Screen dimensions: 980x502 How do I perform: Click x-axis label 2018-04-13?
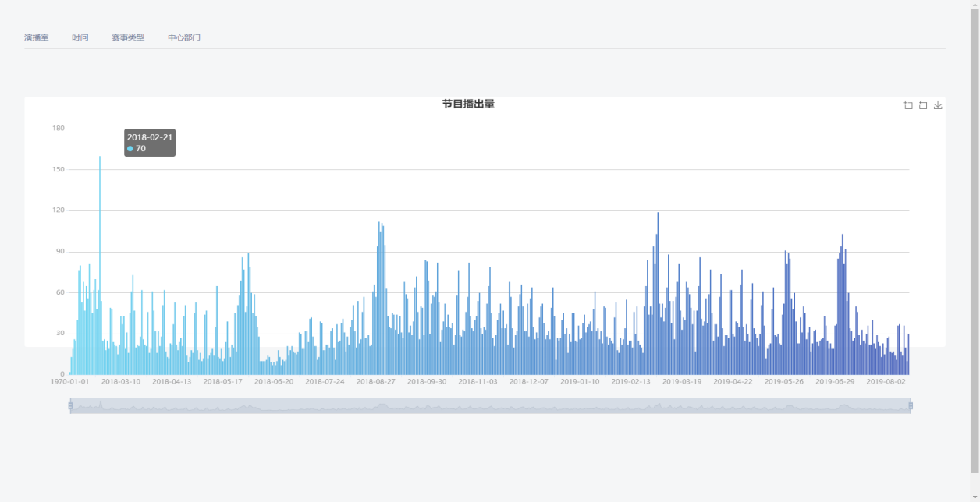(172, 382)
